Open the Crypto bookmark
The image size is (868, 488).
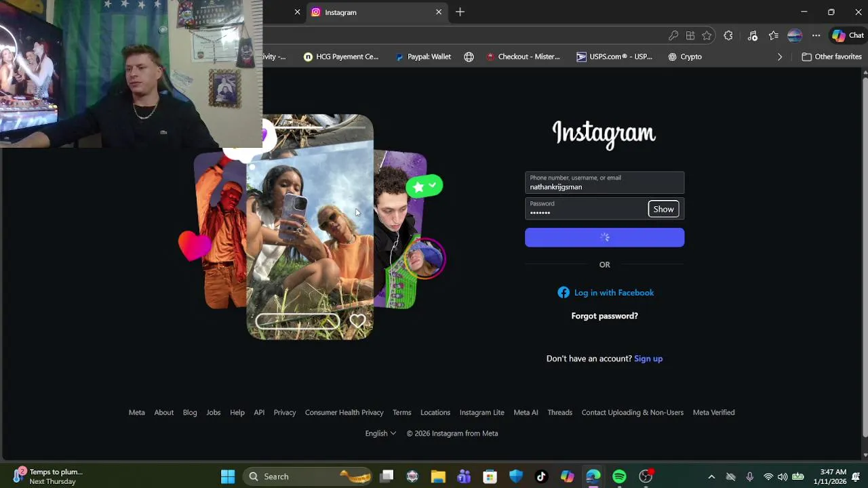point(685,57)
